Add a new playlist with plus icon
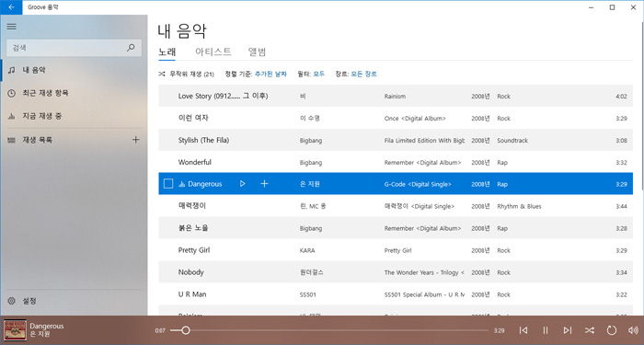This screenshot has height=345, width=644. coord(135,140)
